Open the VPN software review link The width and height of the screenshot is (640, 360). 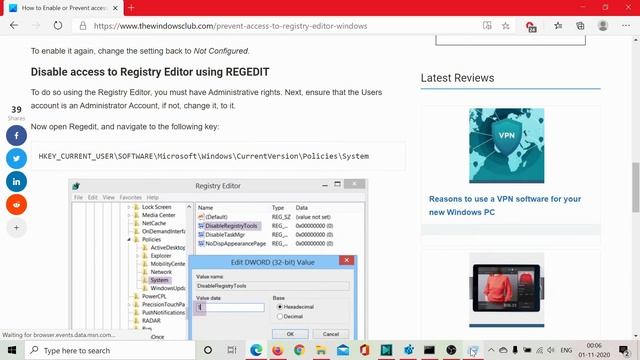click(x=505, y=205)
